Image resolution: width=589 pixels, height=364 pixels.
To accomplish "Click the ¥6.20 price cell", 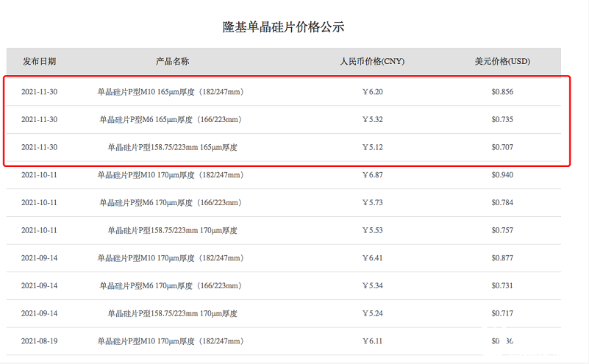I will point(373,92).
